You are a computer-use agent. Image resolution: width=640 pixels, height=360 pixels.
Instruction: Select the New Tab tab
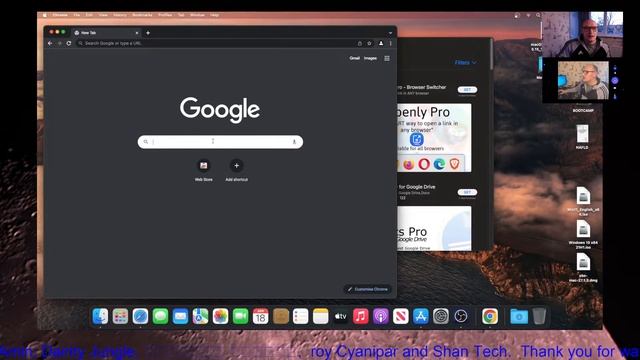click(106, 33)
